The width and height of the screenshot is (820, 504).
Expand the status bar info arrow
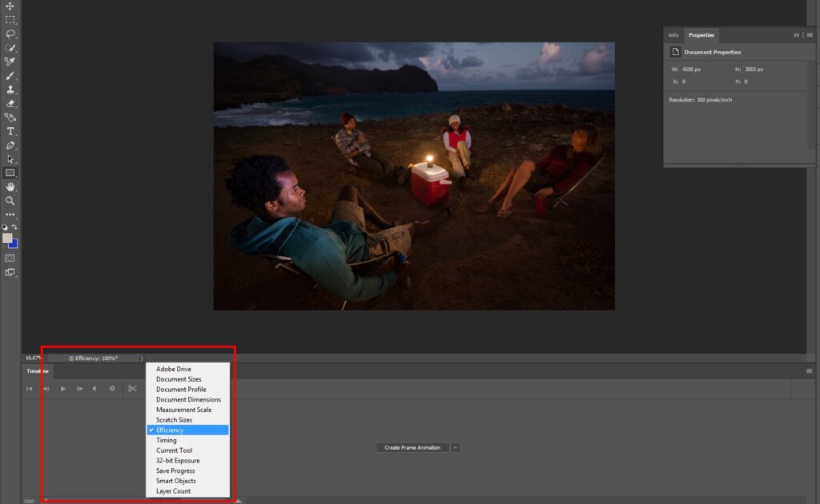pyautogui.click(x=141, y=358)
